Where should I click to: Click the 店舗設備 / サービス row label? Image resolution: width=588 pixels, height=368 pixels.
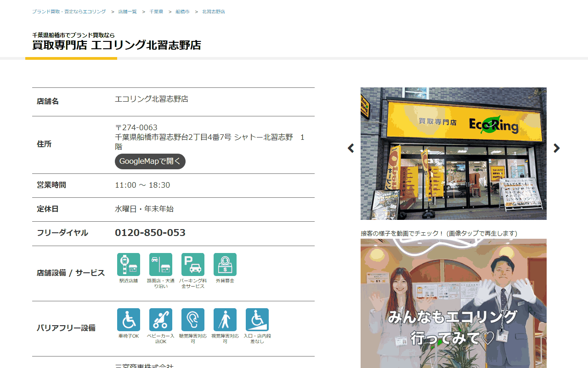click(71, 273)
